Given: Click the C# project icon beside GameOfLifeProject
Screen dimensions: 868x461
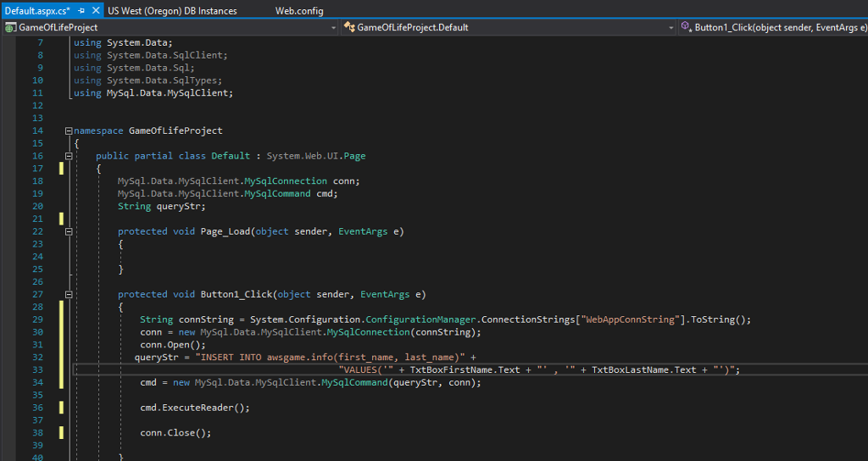Looking at the screenshot, I should (10, 28).
